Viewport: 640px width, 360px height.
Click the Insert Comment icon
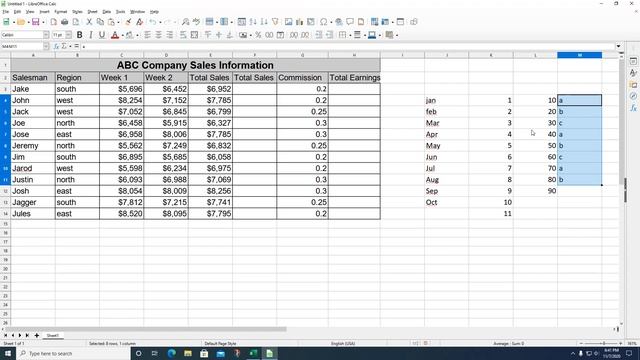[x=350, y=22]
